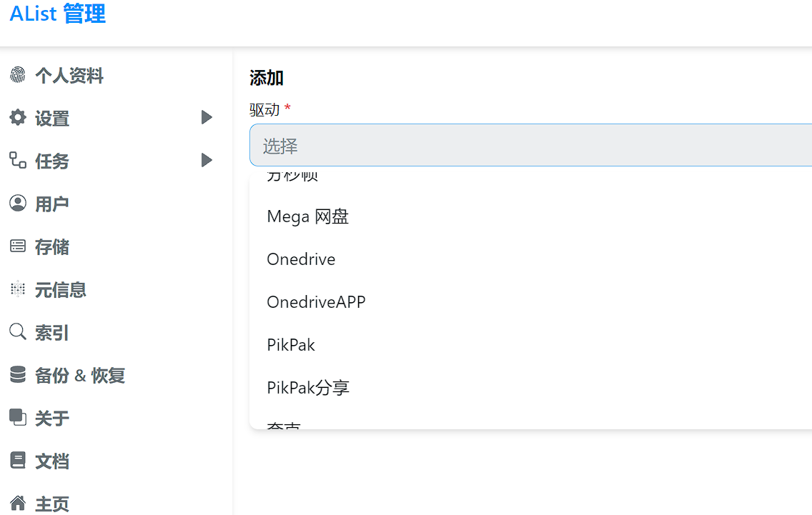The width and height of the screenshot is (812, 515).
Task: Click the gear icon for 设置
Action: coord(17,118)
